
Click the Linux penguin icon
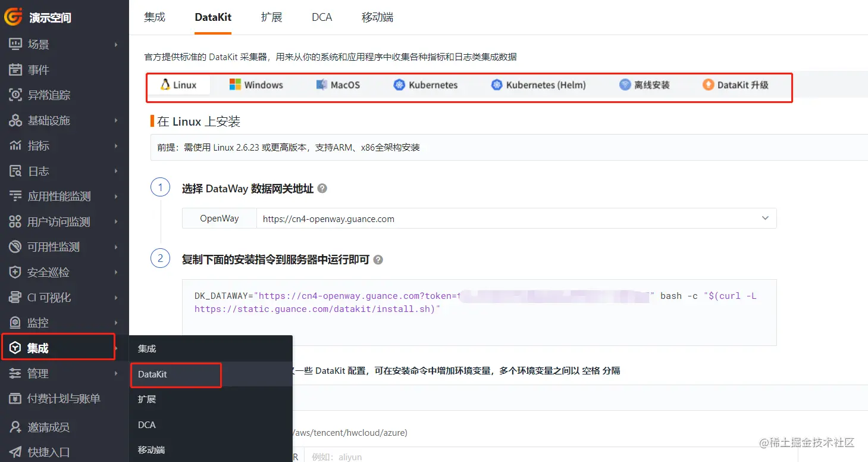165,85
